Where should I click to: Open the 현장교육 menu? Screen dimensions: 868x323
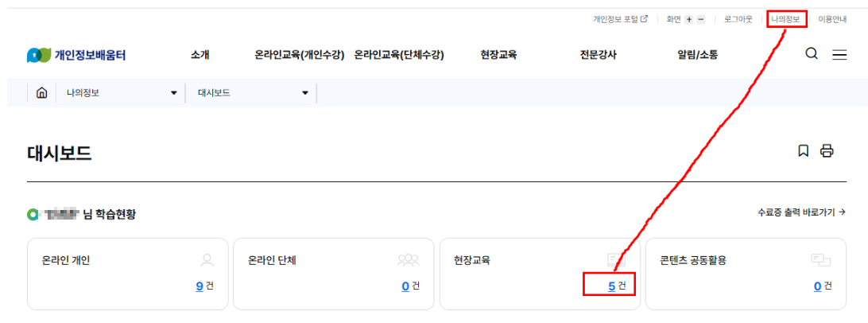click(x=498, y=55)
